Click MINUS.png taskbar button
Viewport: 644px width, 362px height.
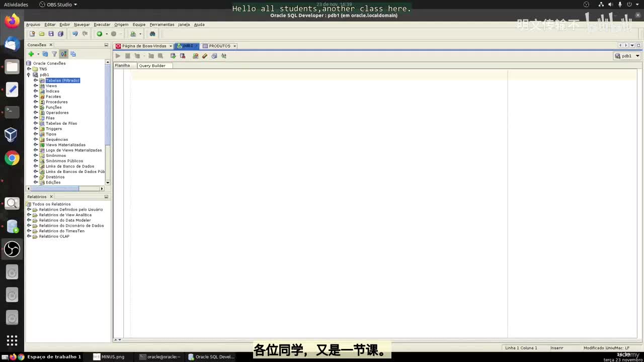(109, 356)
